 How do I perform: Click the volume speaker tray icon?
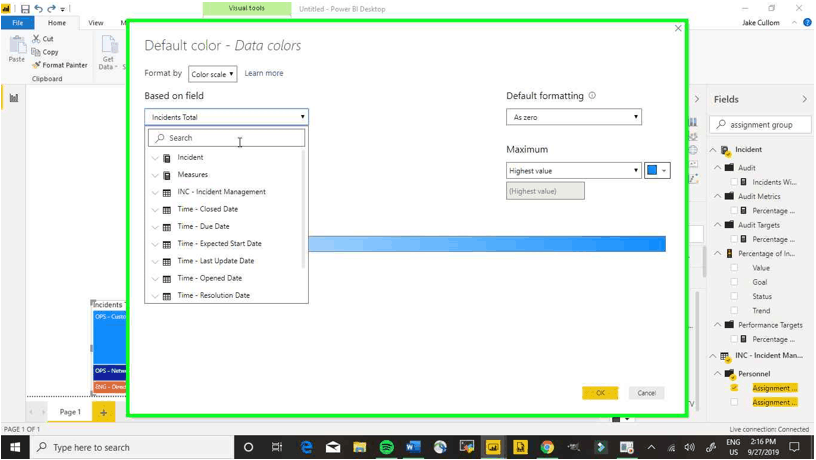(690, 448)
